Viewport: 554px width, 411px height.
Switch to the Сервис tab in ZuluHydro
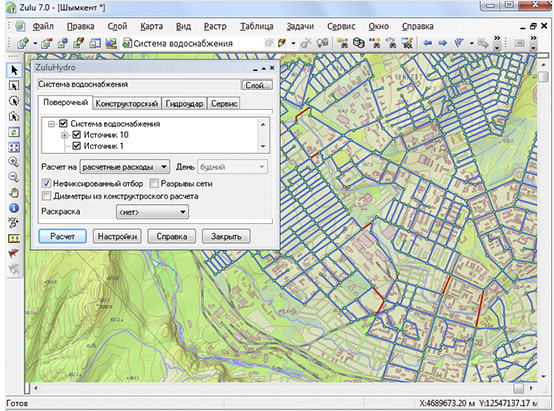[224, 104]
